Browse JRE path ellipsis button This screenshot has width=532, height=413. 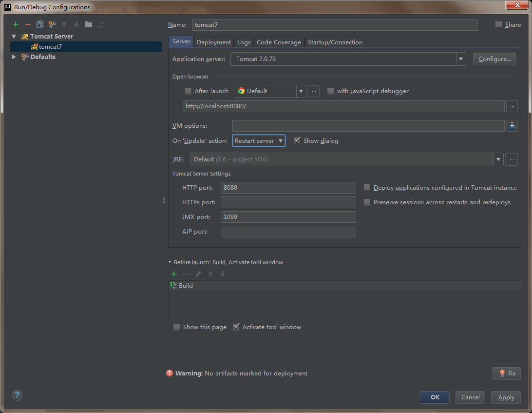(512, 159)
